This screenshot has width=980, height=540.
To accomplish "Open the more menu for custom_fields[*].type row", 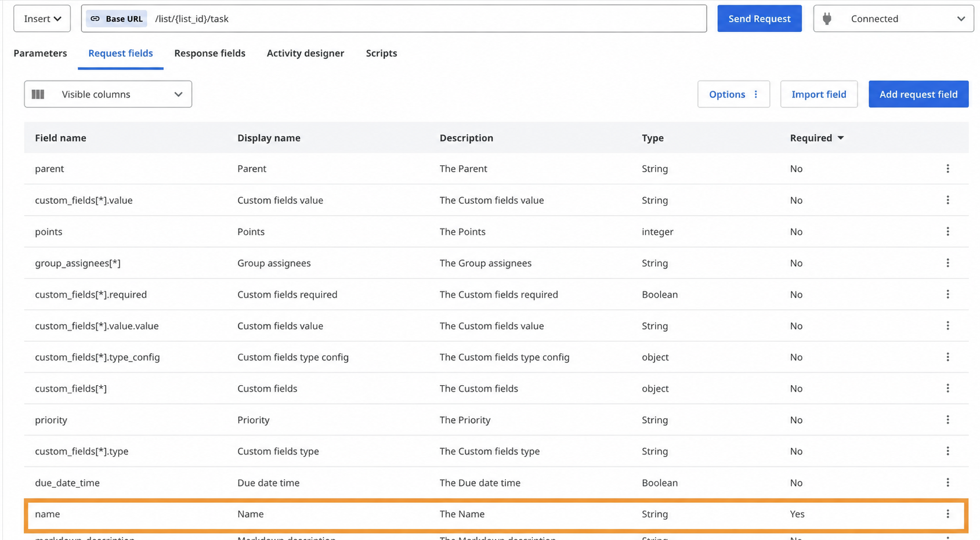I will tap(948, 451).
